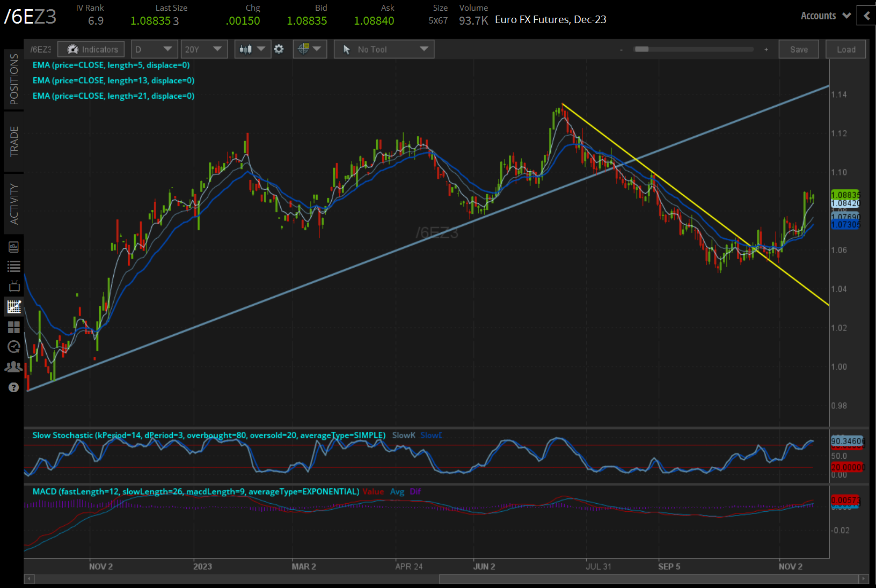Switch to the TRADE tab
876x588 pixels.
(x=14, y=142)
